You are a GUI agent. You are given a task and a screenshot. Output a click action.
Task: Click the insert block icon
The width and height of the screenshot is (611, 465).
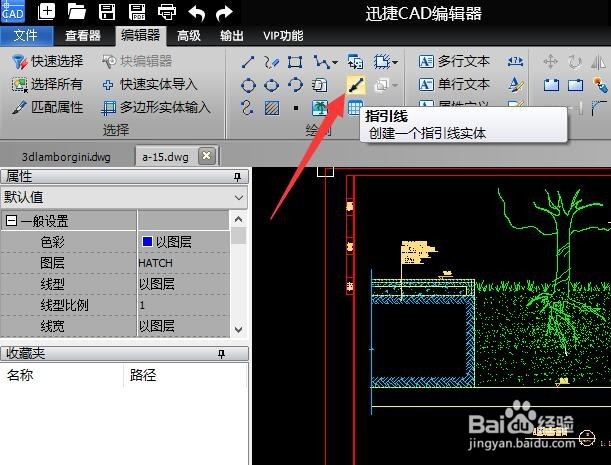click(355, 62)
